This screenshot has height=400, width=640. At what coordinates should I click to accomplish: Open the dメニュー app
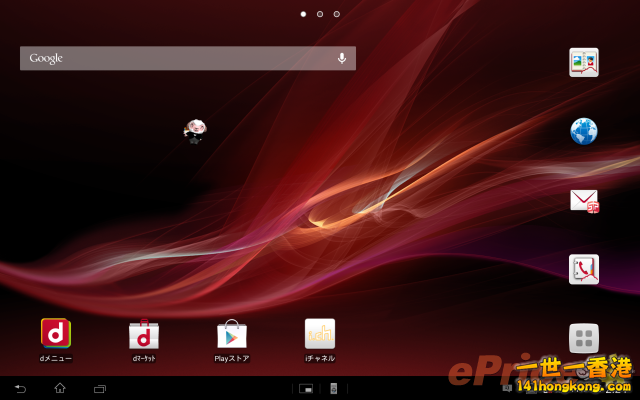coord(55,333)
